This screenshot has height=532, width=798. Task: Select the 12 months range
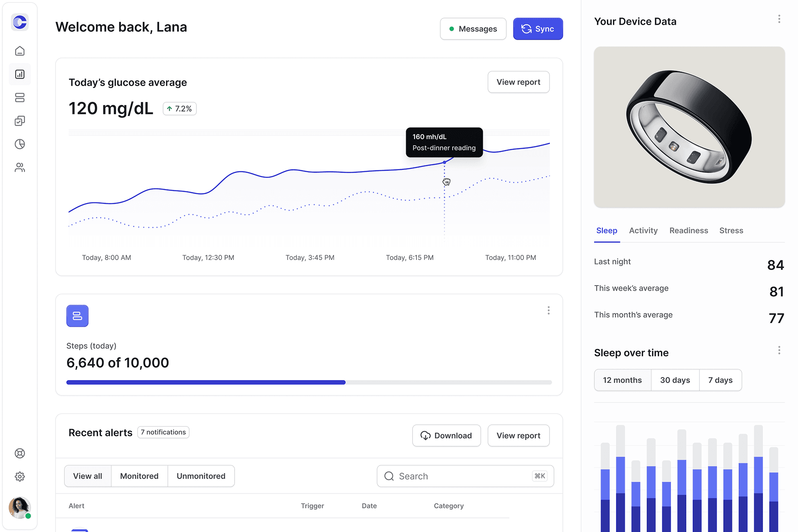pyautogui.click(x=622, y=380)
